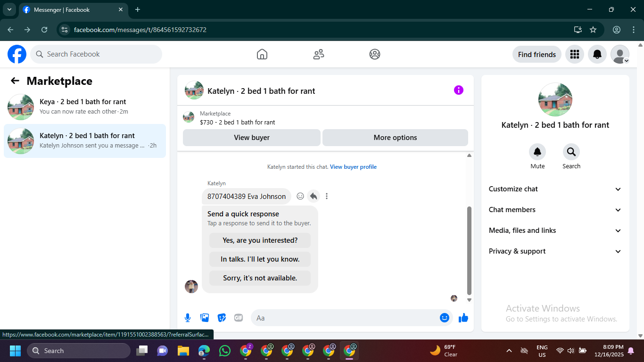Select the Messenger | Facebook browser tab

(73, 9)
